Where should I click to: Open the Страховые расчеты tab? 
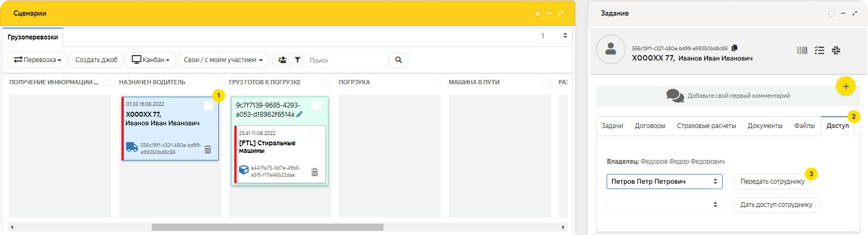tap(706, 126)
